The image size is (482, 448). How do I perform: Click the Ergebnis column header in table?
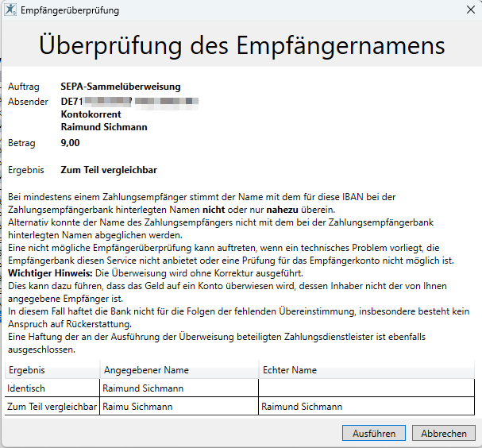(x=27, y=370)
